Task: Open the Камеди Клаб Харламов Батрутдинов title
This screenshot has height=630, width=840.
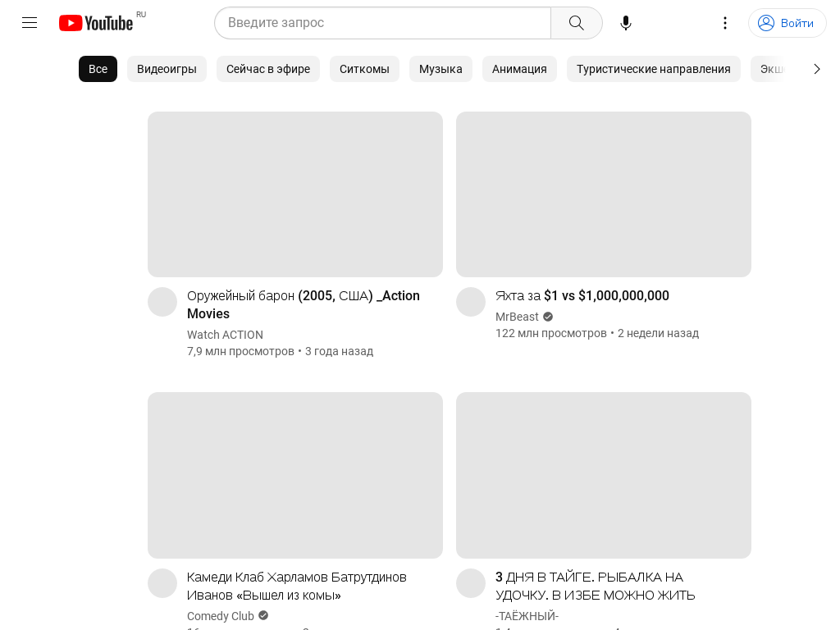Action: [x=297, y=586]
